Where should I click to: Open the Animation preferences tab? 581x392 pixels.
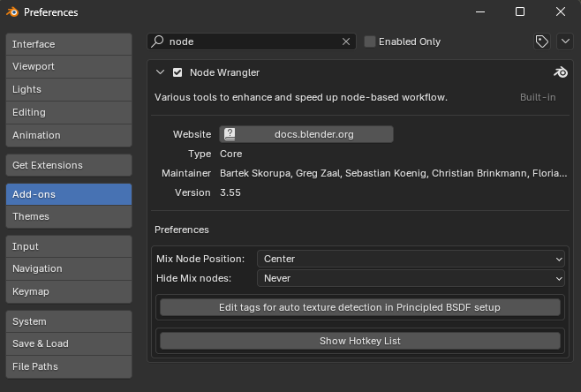(x=69, y=136)
